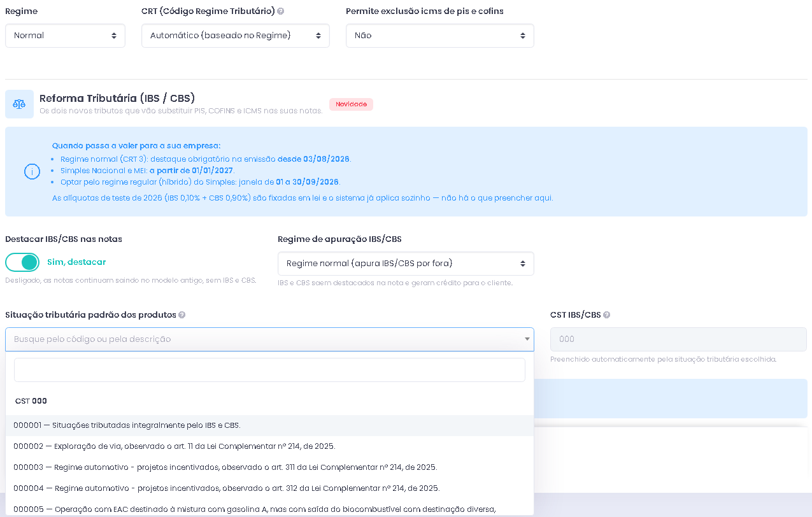Click the Sim, destacar label
This screenshot has height=517, width=812.
coord(76,262)
